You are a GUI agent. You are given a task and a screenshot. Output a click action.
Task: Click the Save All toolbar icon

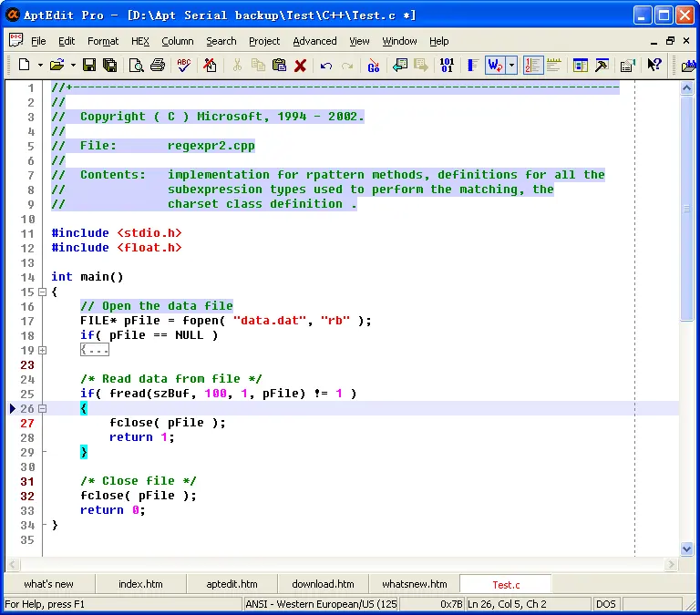pyautogui.click(x=109, y=66)
